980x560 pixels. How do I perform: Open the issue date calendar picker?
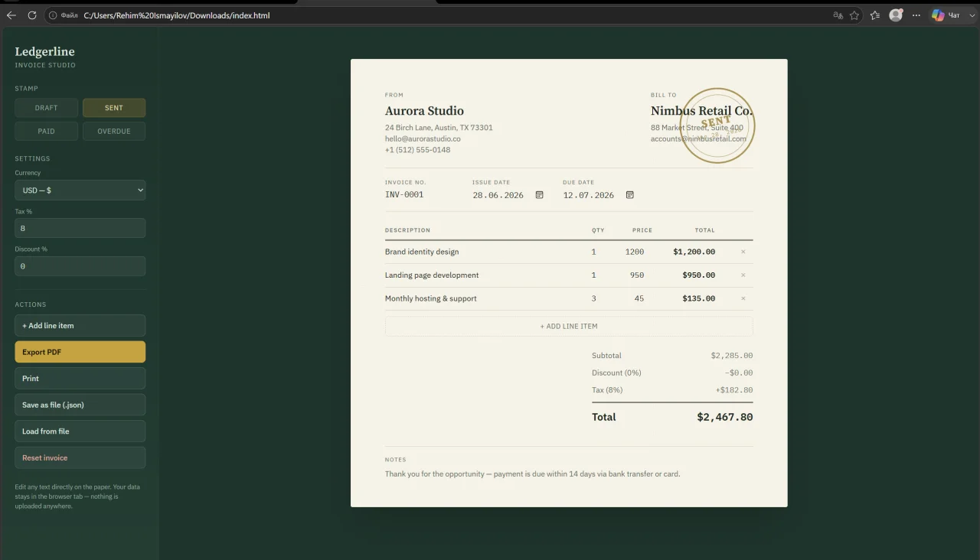click(x=539, y=195)
